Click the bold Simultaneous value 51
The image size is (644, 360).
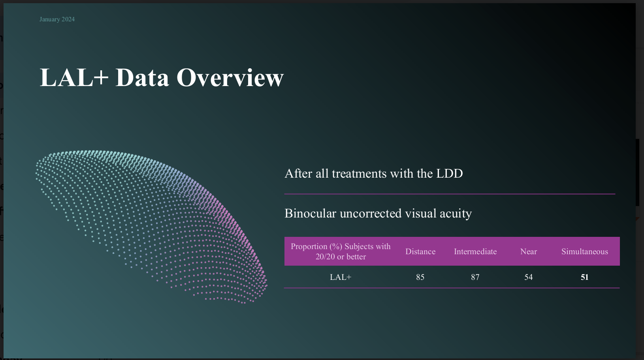tap(585, 277)
